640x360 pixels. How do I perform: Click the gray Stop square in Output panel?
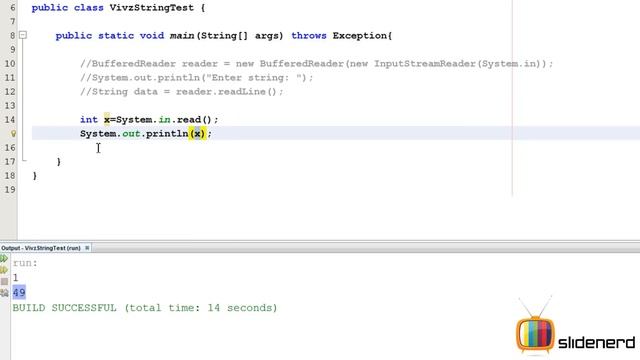(4, 281)
